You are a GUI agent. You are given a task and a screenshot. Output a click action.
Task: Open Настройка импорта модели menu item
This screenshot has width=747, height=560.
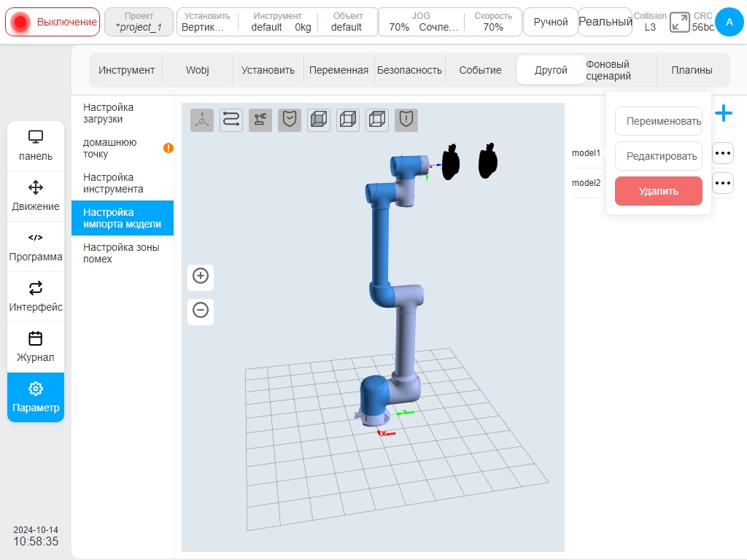point(123,218)
